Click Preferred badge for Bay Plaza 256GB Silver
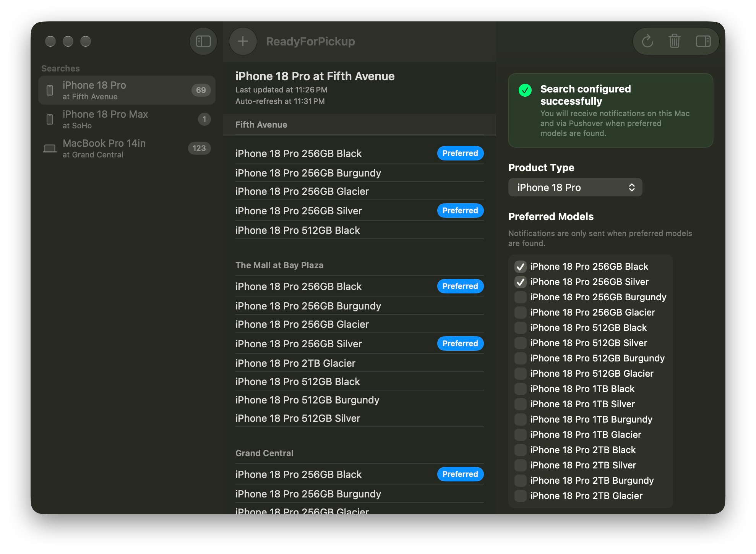 460,343
